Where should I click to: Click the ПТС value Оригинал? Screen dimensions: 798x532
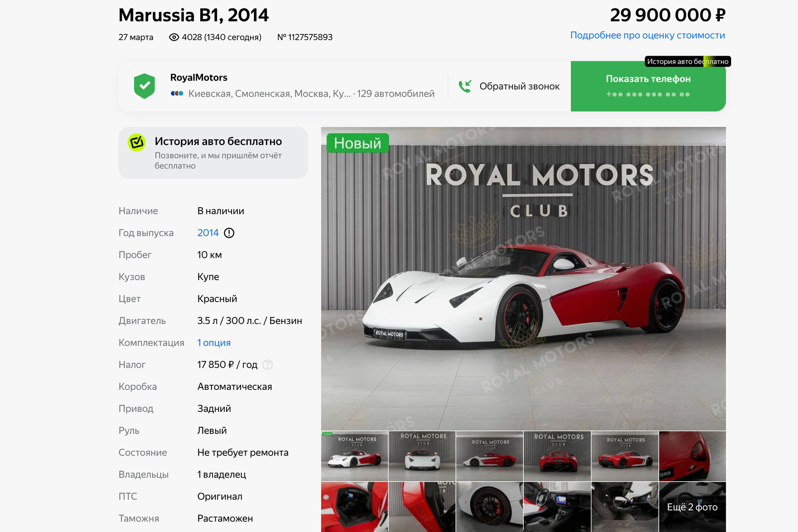(220, 496)
